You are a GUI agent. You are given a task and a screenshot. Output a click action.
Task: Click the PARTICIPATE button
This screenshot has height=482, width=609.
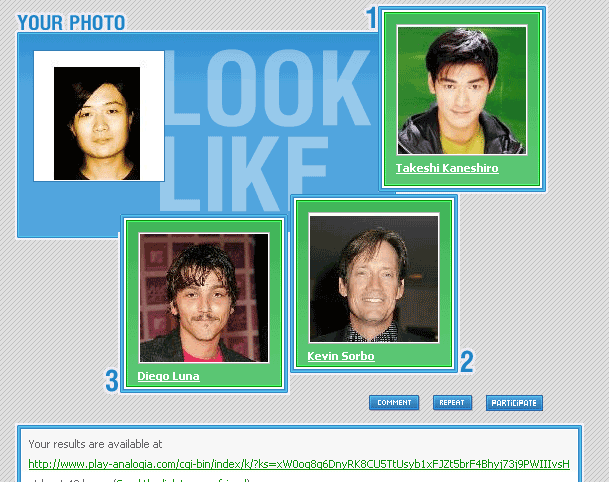click(x=514, y=403)
